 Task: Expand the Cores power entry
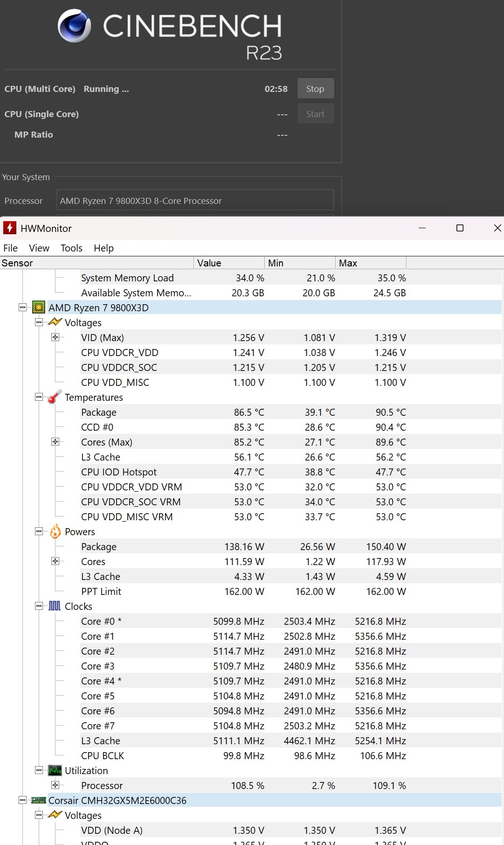pyautogui.click(x=55, y=561)
